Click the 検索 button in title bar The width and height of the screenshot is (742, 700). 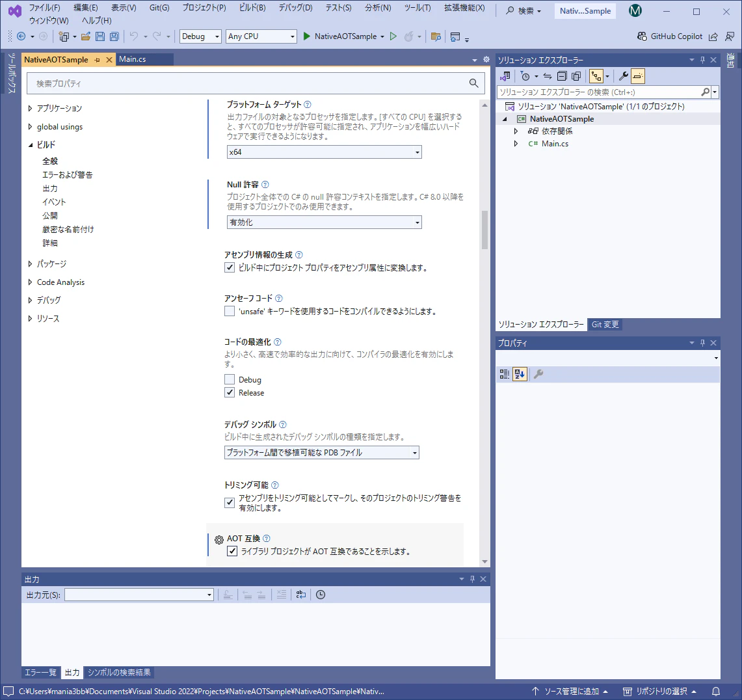pos(523,11)
